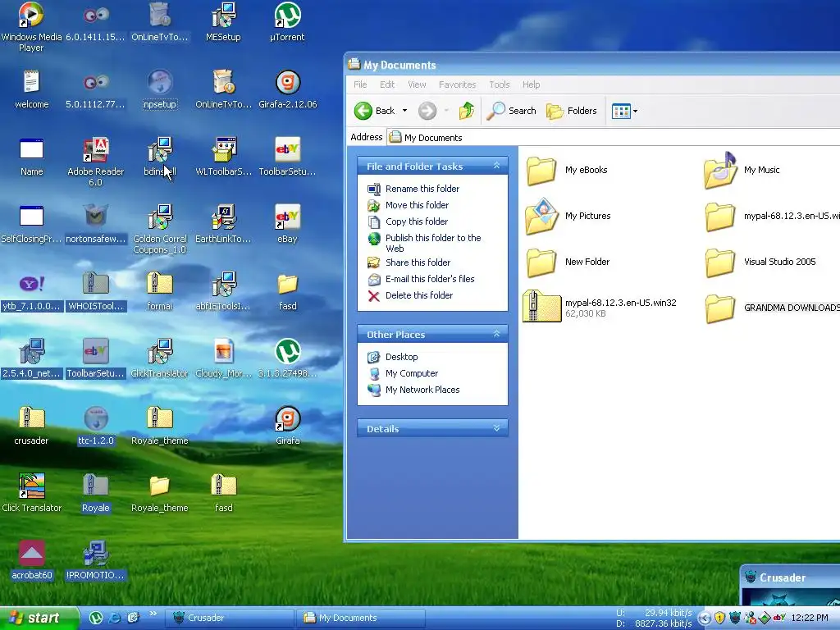
Task: Go to Desktop under Other Places
Action: (x=401, y=357)
